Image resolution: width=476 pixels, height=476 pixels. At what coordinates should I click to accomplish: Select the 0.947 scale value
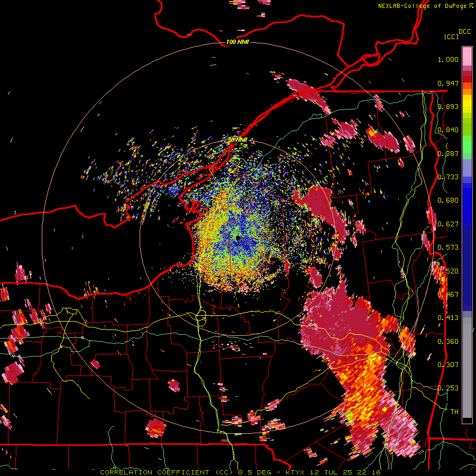(x=448, y=83)
